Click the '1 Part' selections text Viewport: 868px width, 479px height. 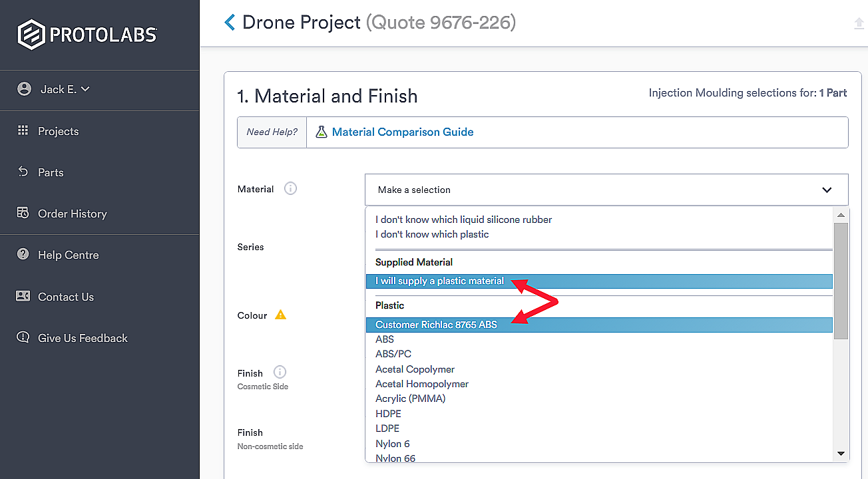point(833,93)
